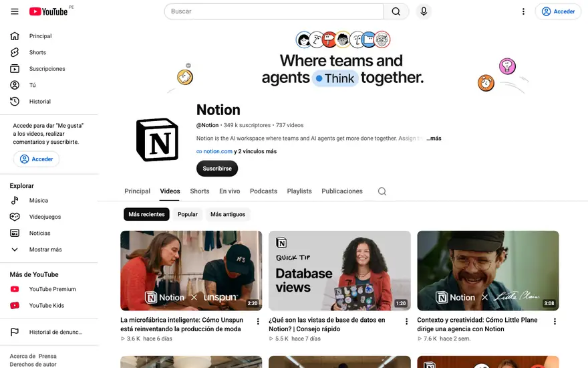Open the Publicaciones tab
Image resolution: width=588 pixels, height=368 pixels.
342,191
